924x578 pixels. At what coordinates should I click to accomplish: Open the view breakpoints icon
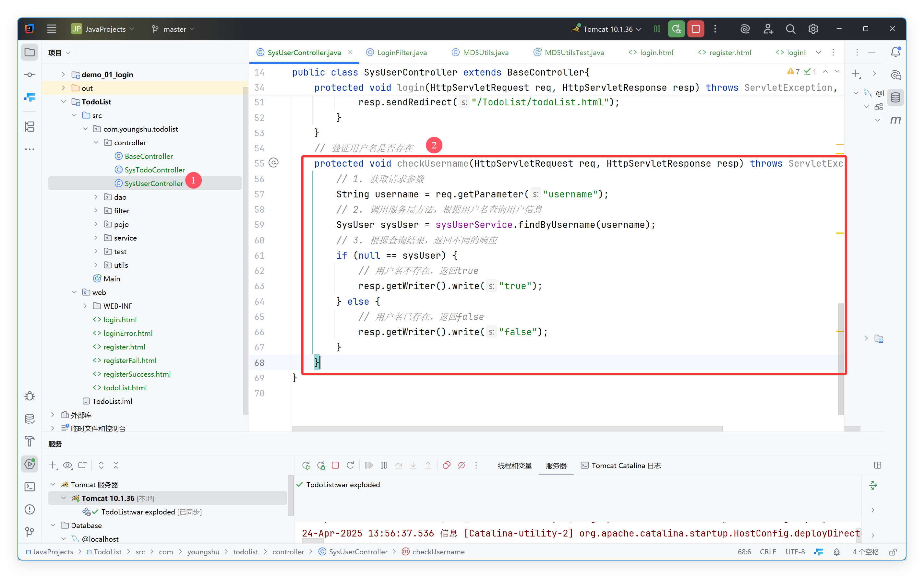(x=446, y=465)
